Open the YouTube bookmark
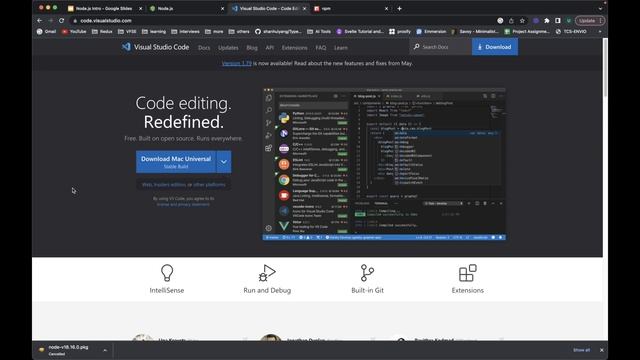This screenshot has width=640, height=360. click(x=74, y=31)
